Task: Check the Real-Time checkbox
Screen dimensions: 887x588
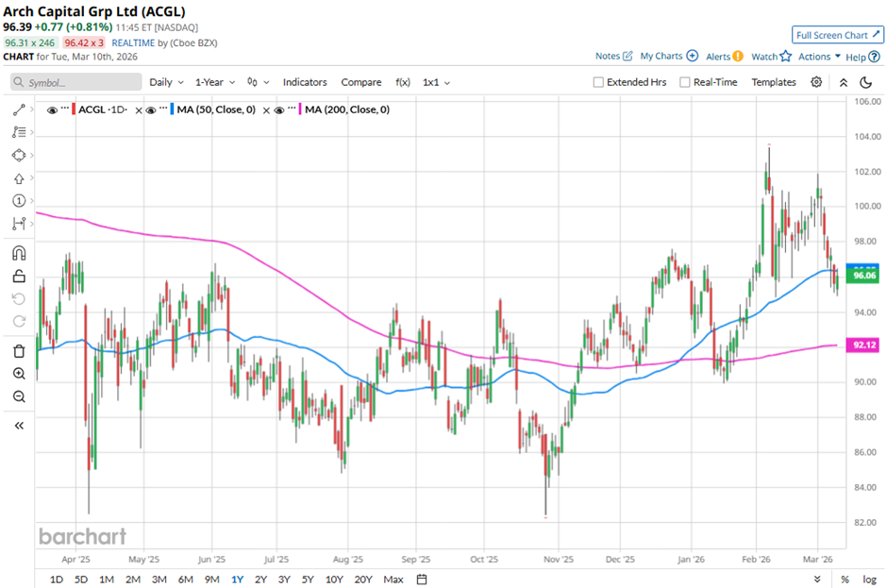Action: [x=685, y=82]
